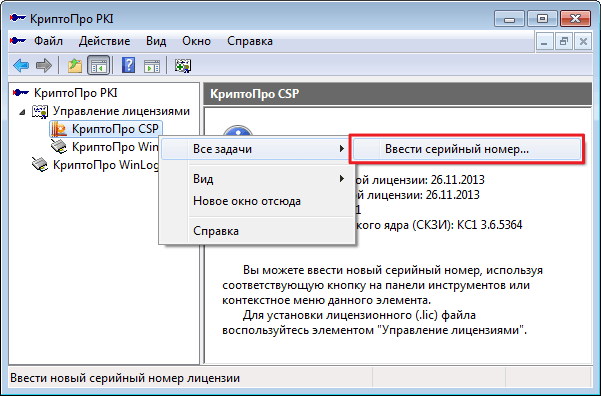Collapse the Управление лицензиями tree node
The image size is (601, 396).
[x=23, y=112]
